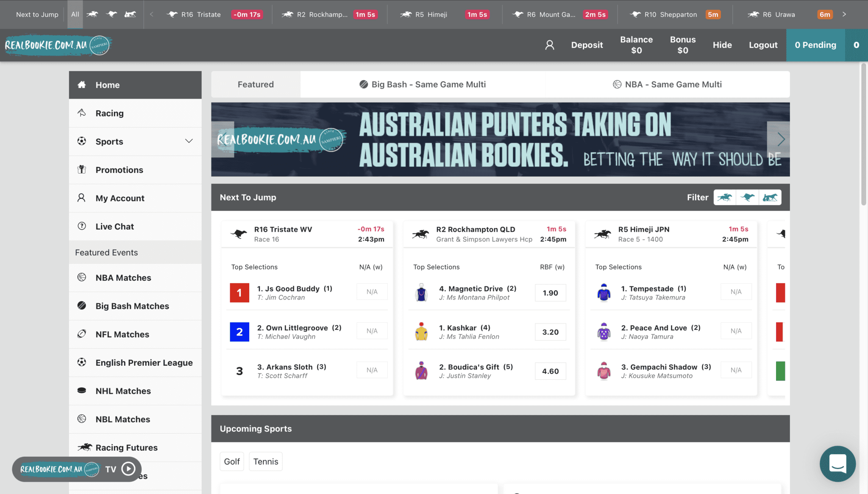The image size is (868, 494).
Task: Click blue box number 2 for Own Littlegroove
Action: click(239, 332)
